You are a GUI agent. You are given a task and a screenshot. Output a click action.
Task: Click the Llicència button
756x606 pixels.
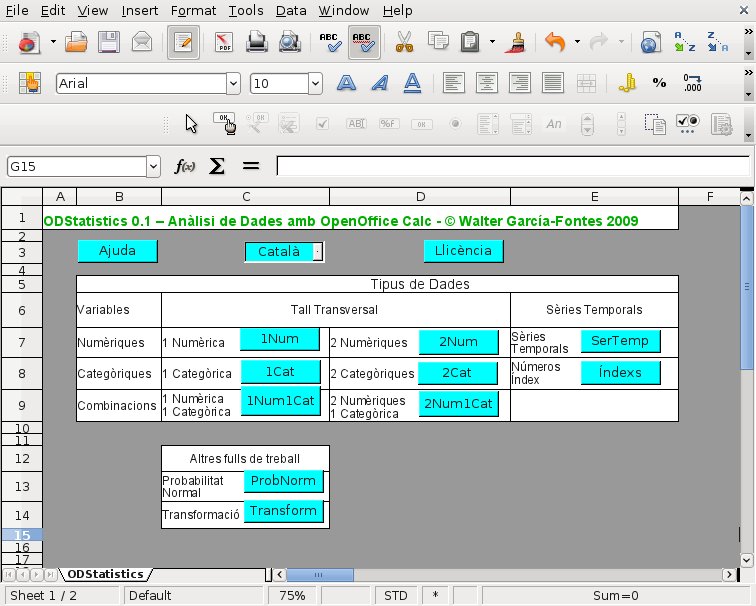pos(463,251)
